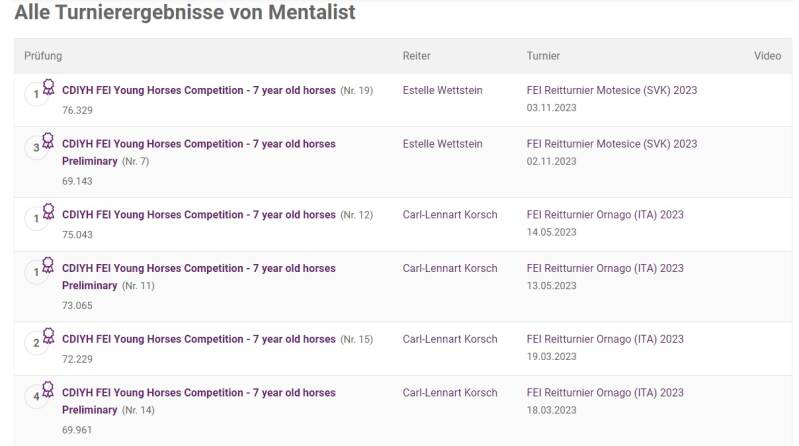Select rider Estelle Wettstein in first row
This screenshot has width=799, height=446.
pyautogui.click(x=442, y=90)
